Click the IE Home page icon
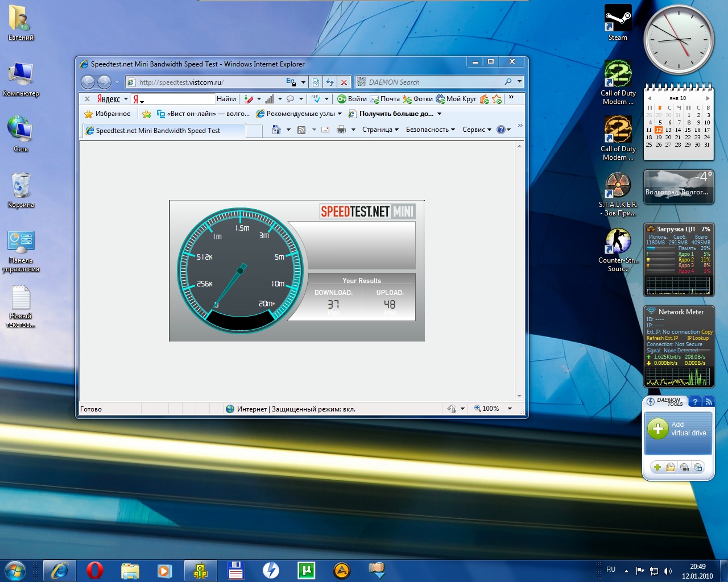The height and width of the screenshot is (582, 728). tap(276, 130)
